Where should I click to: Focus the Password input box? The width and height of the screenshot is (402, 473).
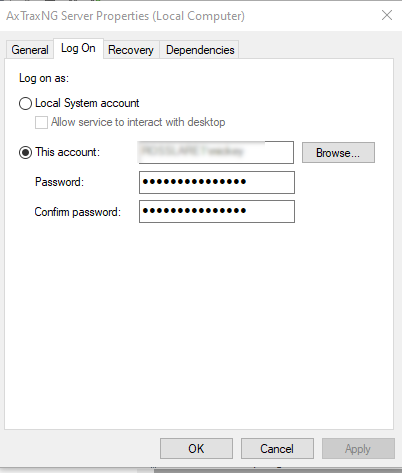tap(217, 182)
